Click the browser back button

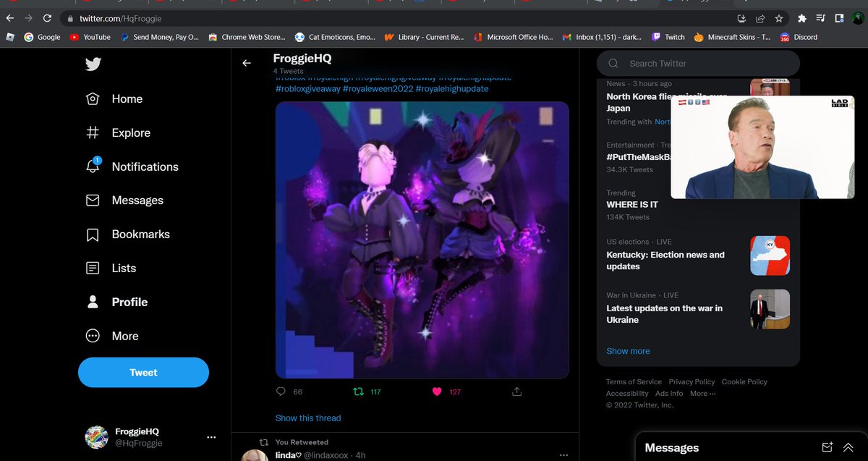point(9,18)
